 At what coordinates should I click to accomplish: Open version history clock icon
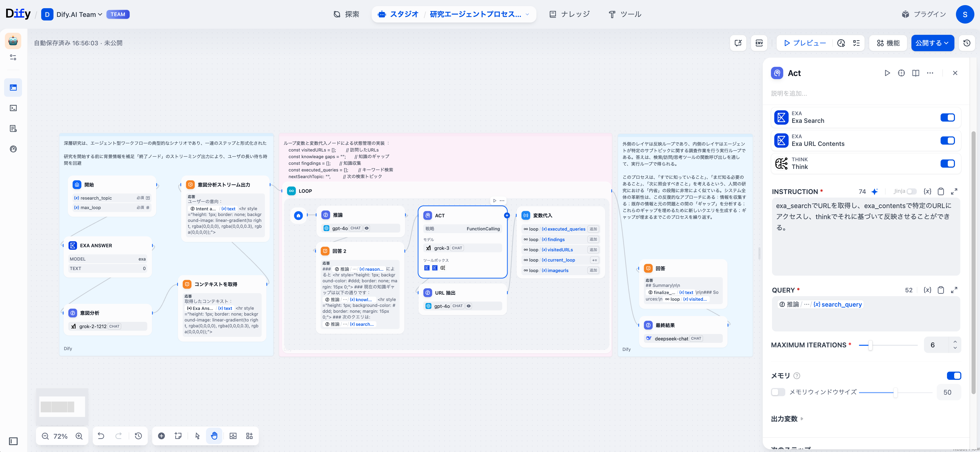967,43
